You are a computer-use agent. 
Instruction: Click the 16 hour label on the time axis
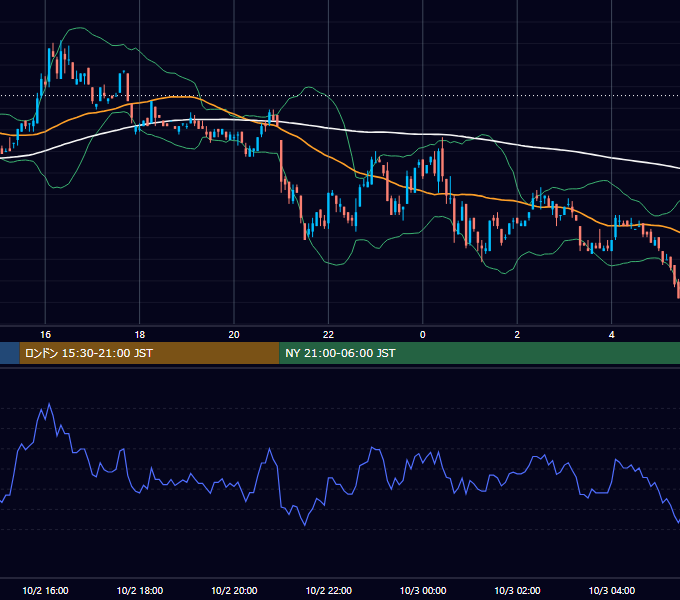pyautogui.click(x=45, y=335)
